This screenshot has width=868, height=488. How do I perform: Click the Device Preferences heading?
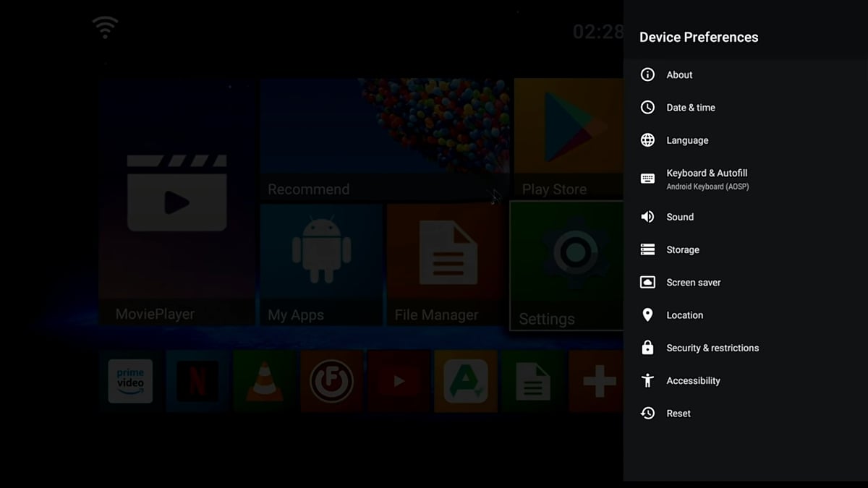[699, 37]
